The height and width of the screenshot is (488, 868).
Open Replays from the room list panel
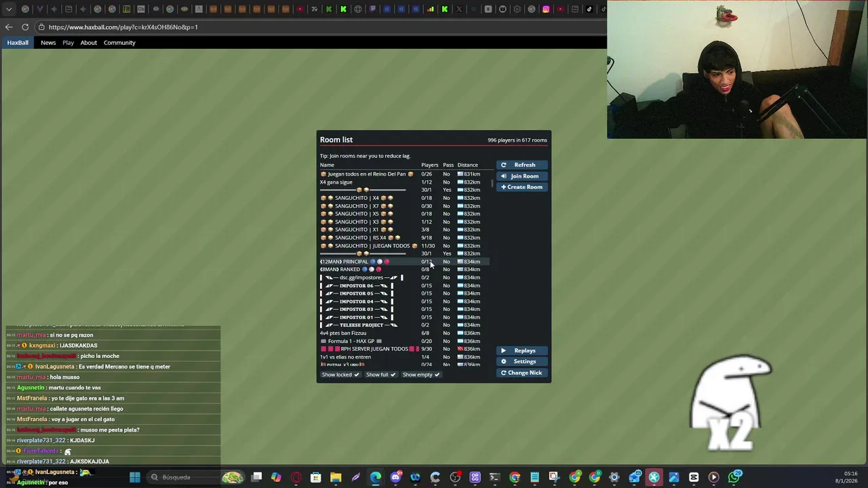521,350
